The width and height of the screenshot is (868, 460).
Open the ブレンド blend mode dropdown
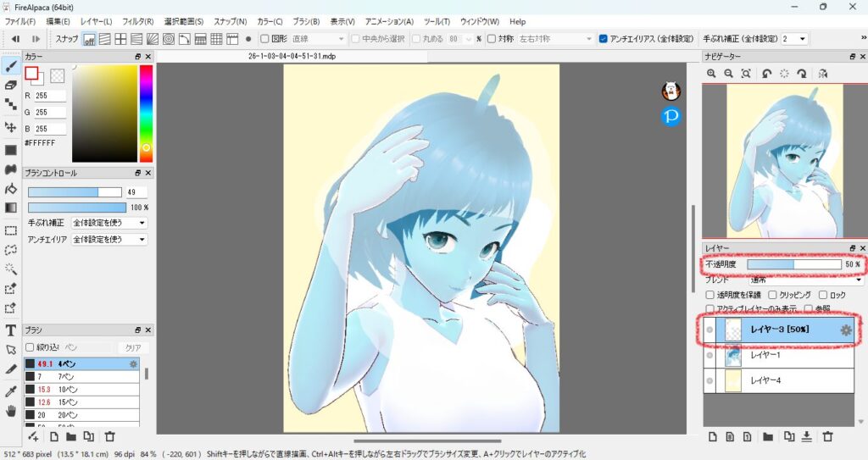pyautogui.click(x=805, y=280)
